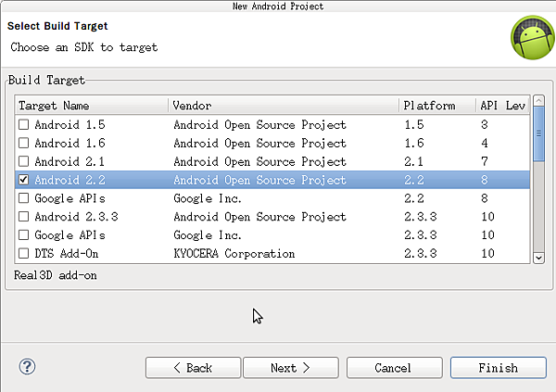This screenshot has width=556, height=392.
Task: Click API level '3' cell
Action: pos(485,124)
